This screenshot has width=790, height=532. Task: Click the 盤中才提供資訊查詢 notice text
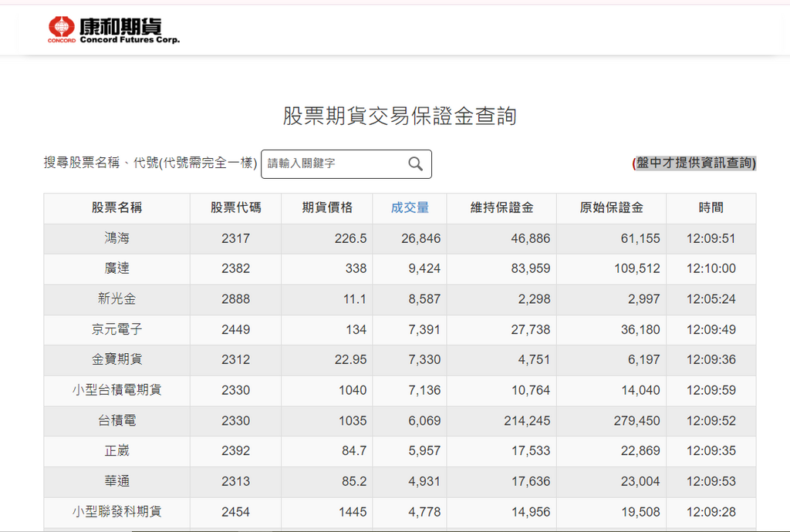click(694, 163)
